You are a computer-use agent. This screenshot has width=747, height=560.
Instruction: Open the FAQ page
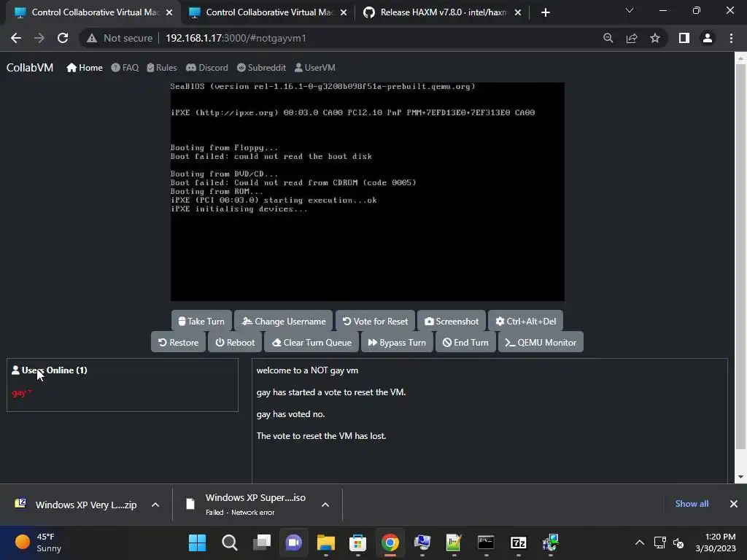tap(125, 68)
